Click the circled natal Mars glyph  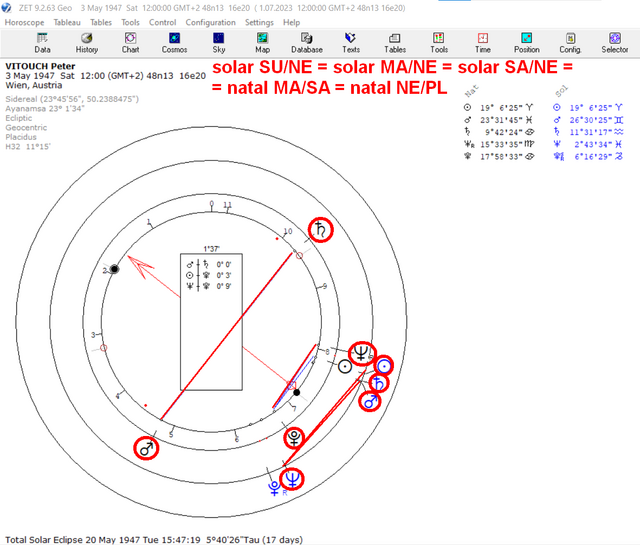(146, 448)
